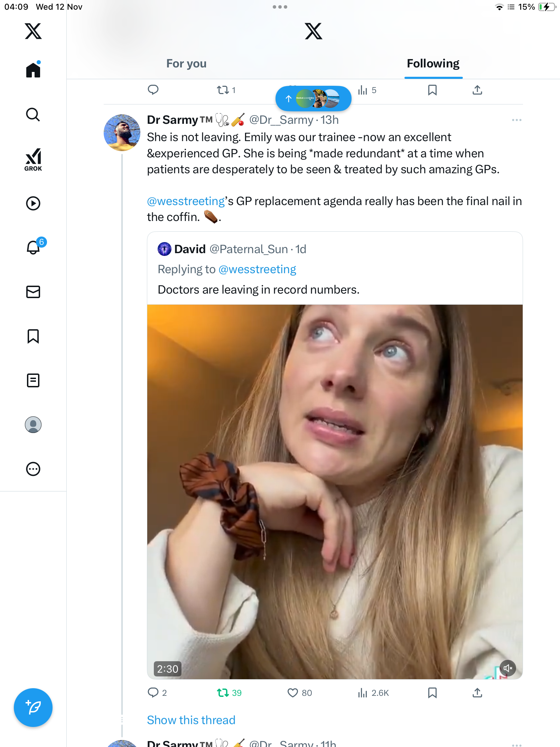This screenshot has width=560, height=747.
Task: Unmute the video in quoted post
Action: coord(508,668)
